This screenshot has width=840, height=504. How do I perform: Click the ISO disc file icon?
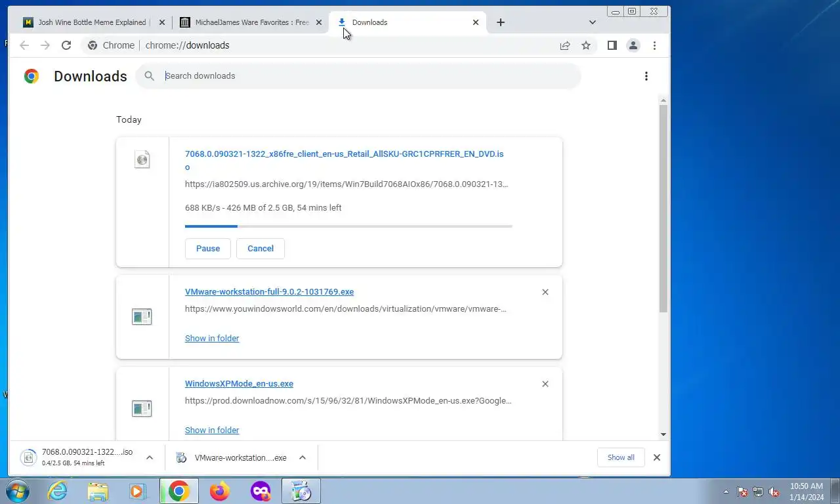point(142,159)
